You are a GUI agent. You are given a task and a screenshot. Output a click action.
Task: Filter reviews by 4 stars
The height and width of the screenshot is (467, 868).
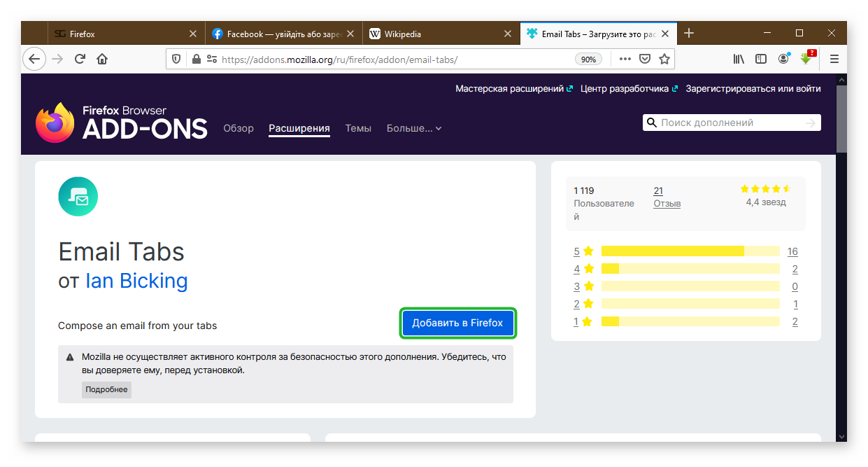[x=583, y=269]
